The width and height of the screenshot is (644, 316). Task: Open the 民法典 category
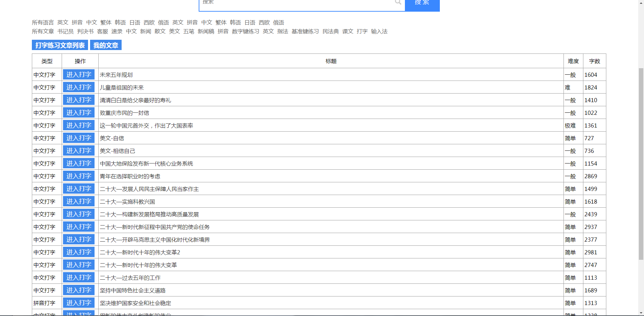331,32
